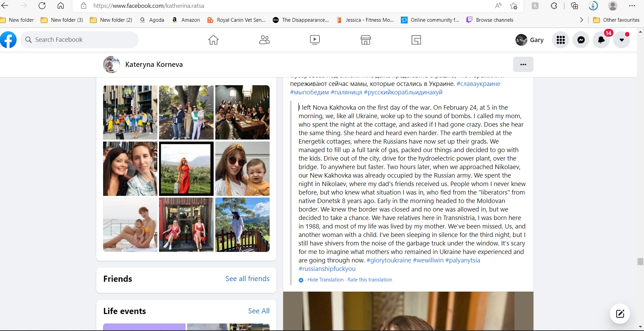Image resolution: width=644 pixels, height=331 pixels.
Task: Click Rate this translation link
Action: pyautogui.click(x=370, y=280)
